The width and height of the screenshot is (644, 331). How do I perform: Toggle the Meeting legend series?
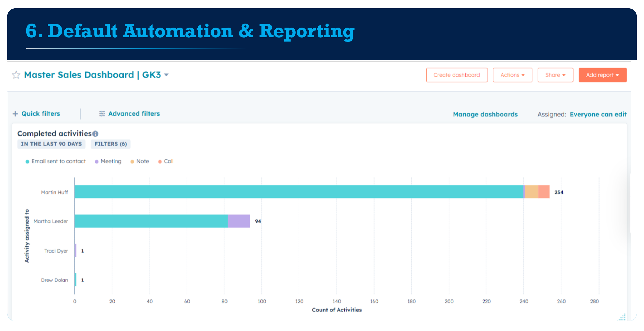108,161
